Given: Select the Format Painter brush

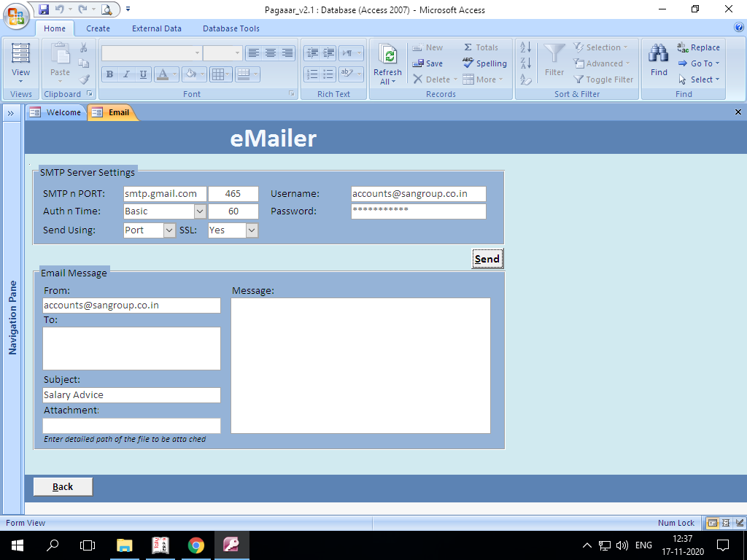Looking at the screenshot, I should pos(84,79).
